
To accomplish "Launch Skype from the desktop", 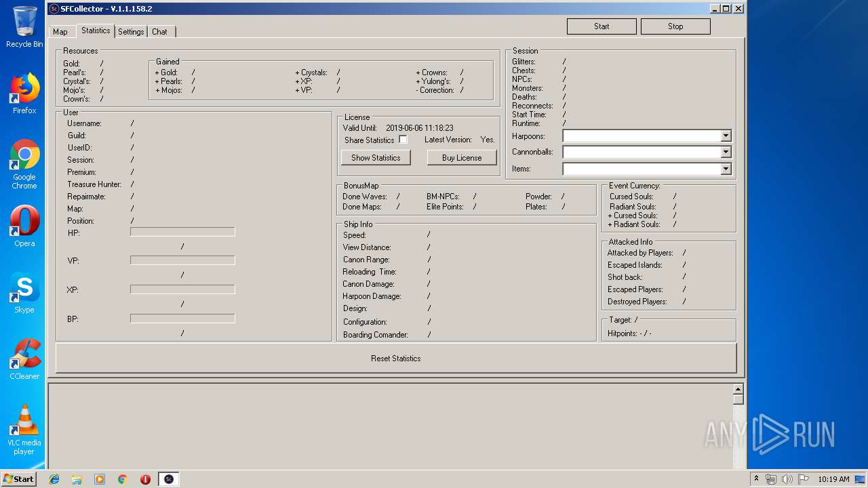I will tap(24, 293).
